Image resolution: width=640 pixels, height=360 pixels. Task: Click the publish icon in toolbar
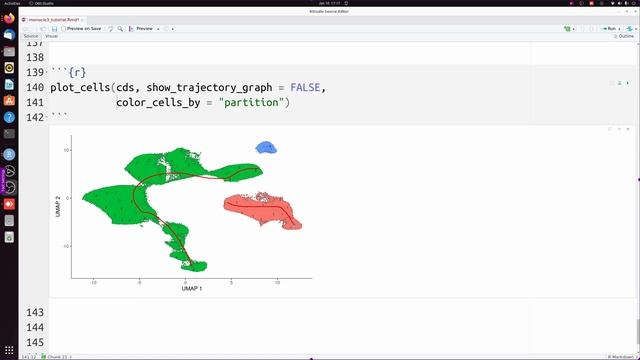[x=629, y=29]
